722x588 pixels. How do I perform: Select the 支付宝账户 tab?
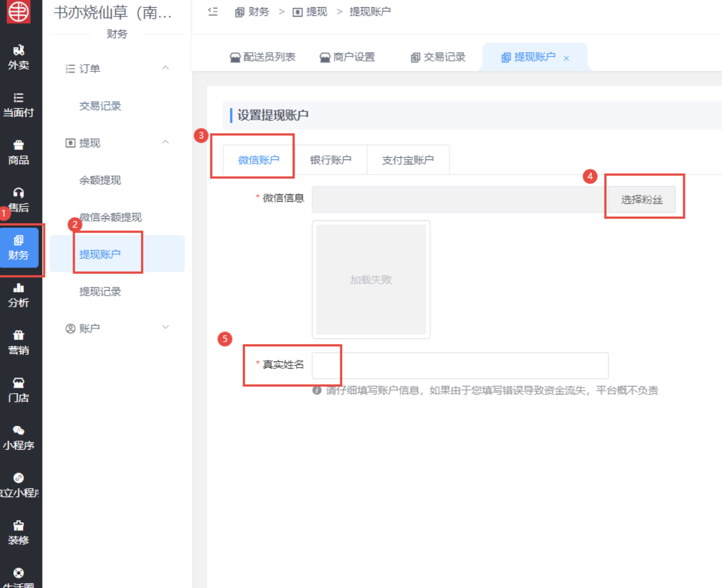tap(408, 160)
